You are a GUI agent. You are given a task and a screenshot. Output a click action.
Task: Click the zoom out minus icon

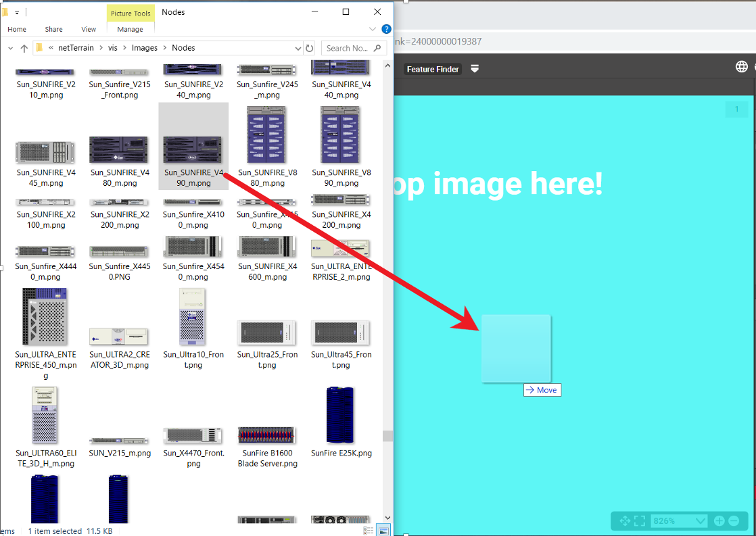(734, 521)
